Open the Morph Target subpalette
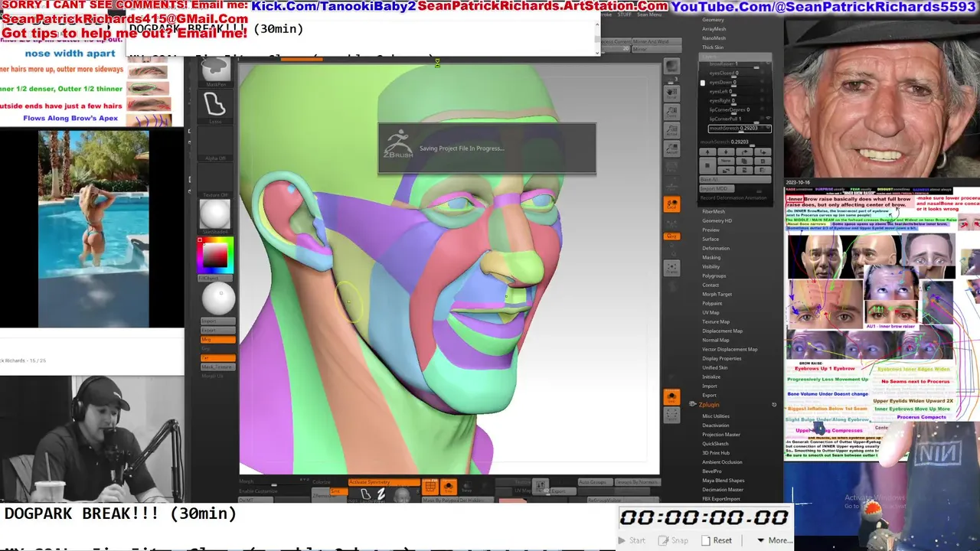Viewport: 980px width, 551px height. click(717, 294)
